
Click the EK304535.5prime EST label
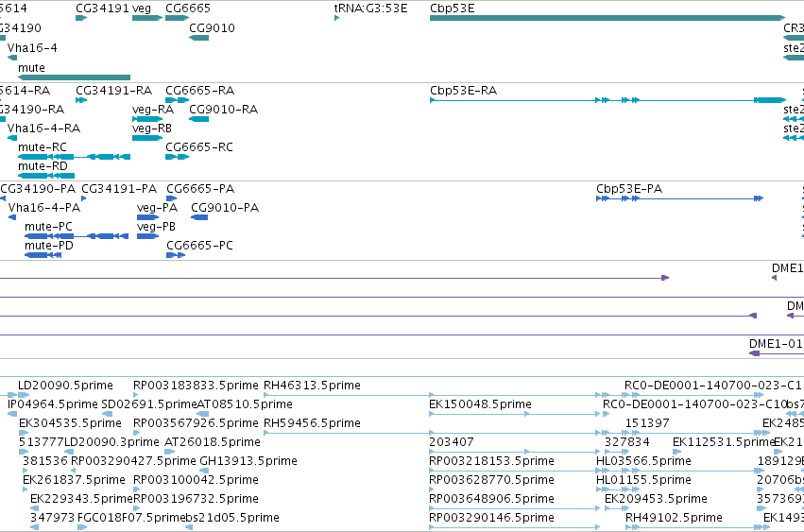click(x=70, y=423)
